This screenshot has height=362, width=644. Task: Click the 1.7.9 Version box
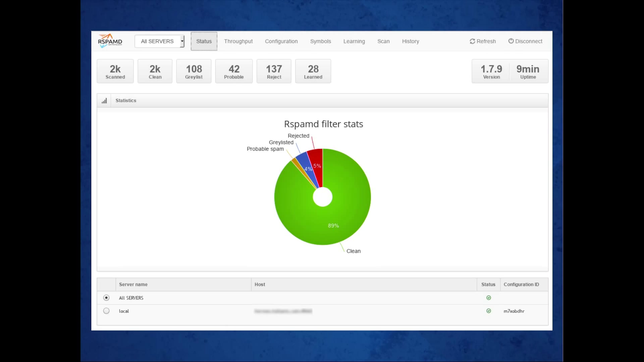(x=491, y=71)
